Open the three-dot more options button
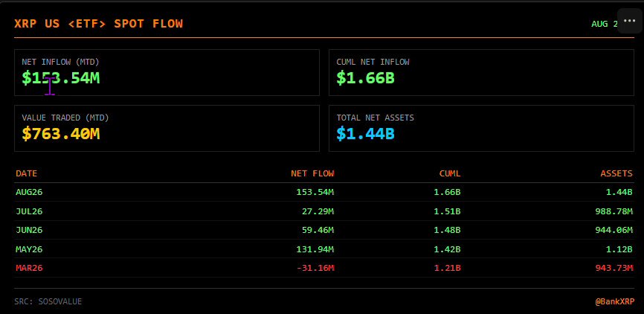644x314 pixels. [x=629, y=21]
